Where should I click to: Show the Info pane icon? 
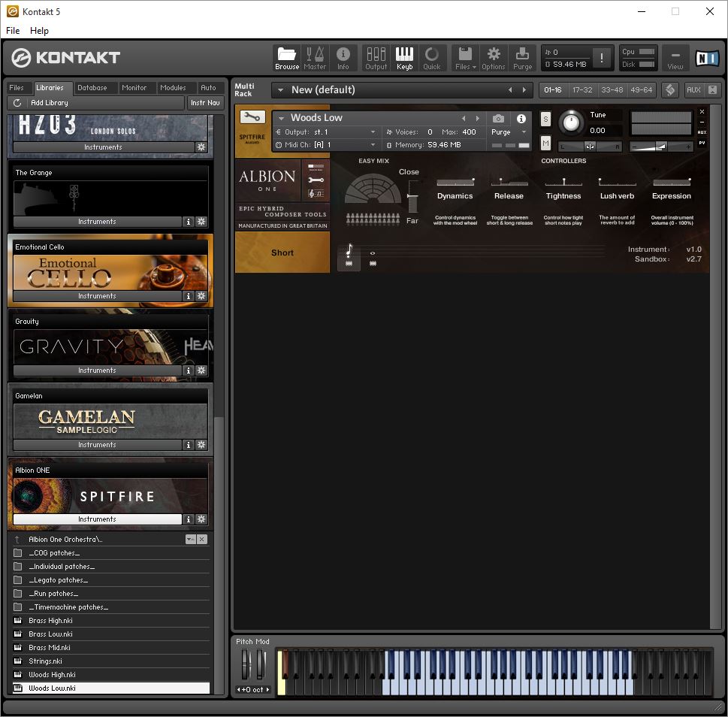pyautogui.click(x=343, y=58)
